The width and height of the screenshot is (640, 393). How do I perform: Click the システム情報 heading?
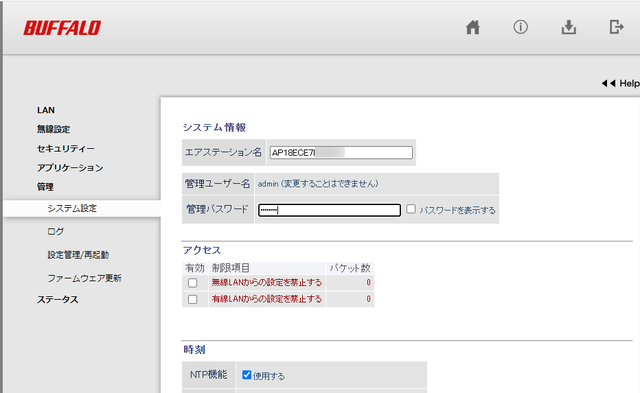point(214,127)
